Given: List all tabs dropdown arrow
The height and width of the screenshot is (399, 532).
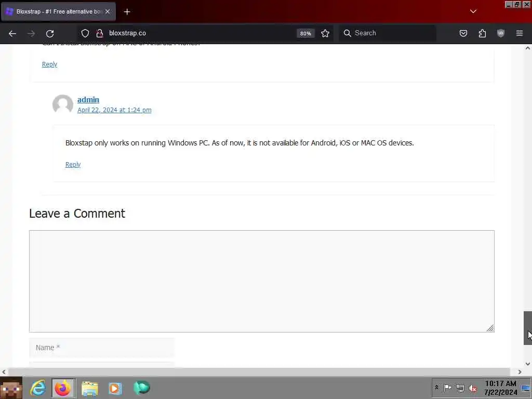Looking at the screenshot, I should pyautogui.click(x=473, y=11).
